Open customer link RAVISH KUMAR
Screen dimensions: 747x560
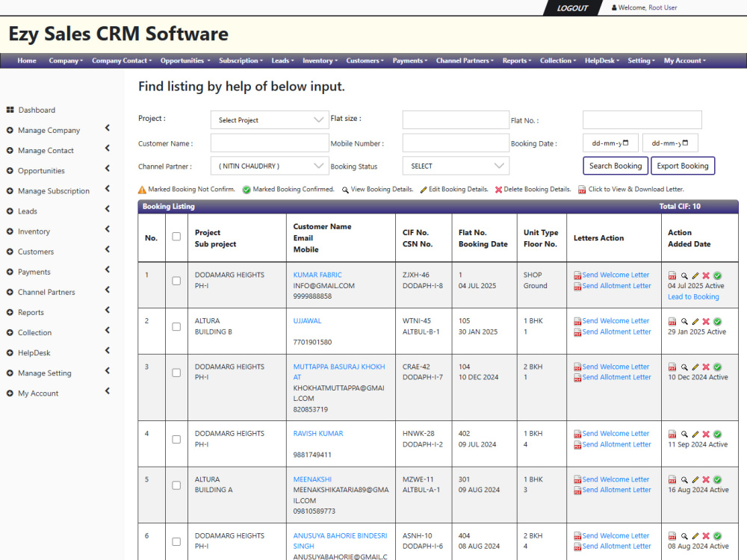click(318, 433)
